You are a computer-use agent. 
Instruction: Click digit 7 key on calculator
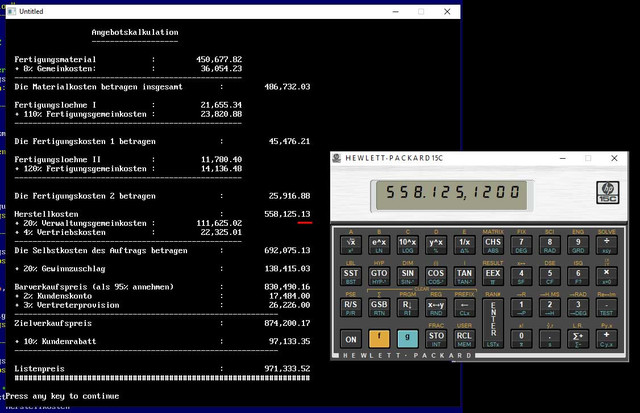(x=521, y=245)
